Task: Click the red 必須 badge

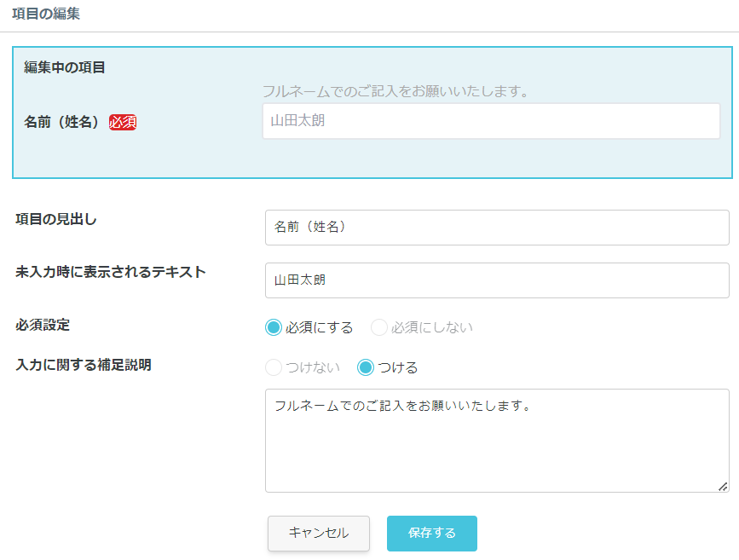Action: (x=123, y=122)
